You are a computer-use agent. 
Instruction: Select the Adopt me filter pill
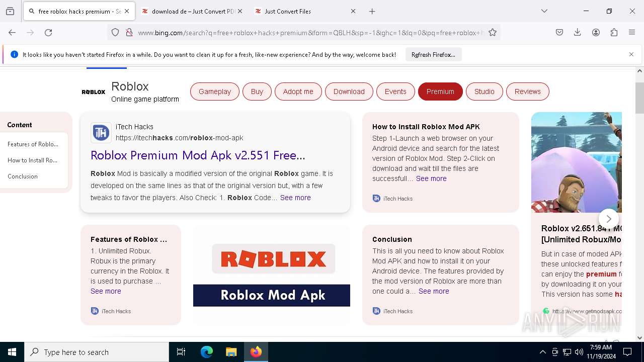(x=298, y=92)
